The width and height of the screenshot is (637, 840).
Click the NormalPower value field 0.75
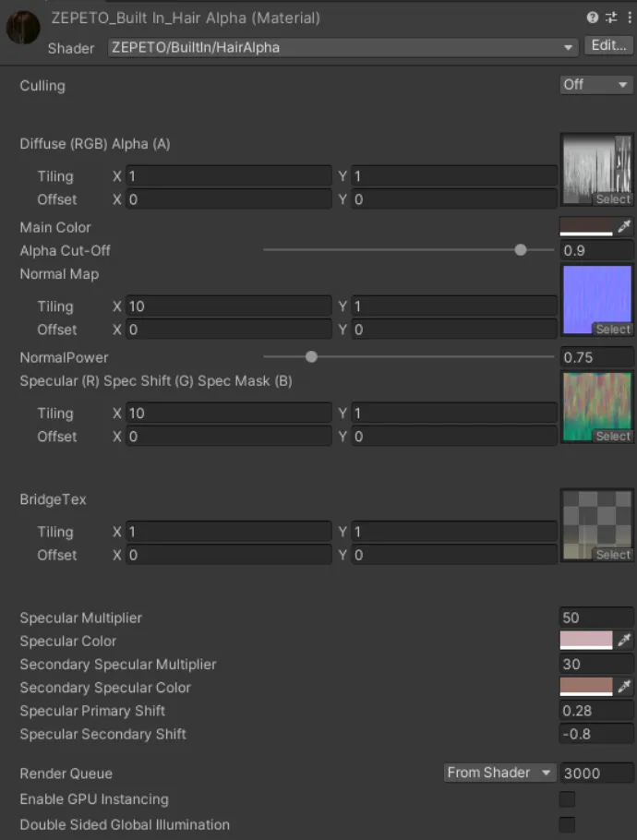(x=596, y=357)
